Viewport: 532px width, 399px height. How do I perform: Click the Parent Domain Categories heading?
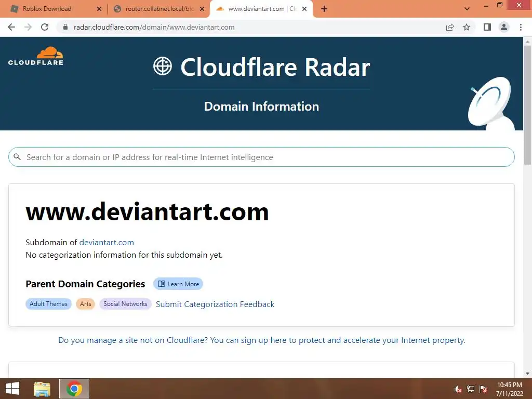click(85, 284)
